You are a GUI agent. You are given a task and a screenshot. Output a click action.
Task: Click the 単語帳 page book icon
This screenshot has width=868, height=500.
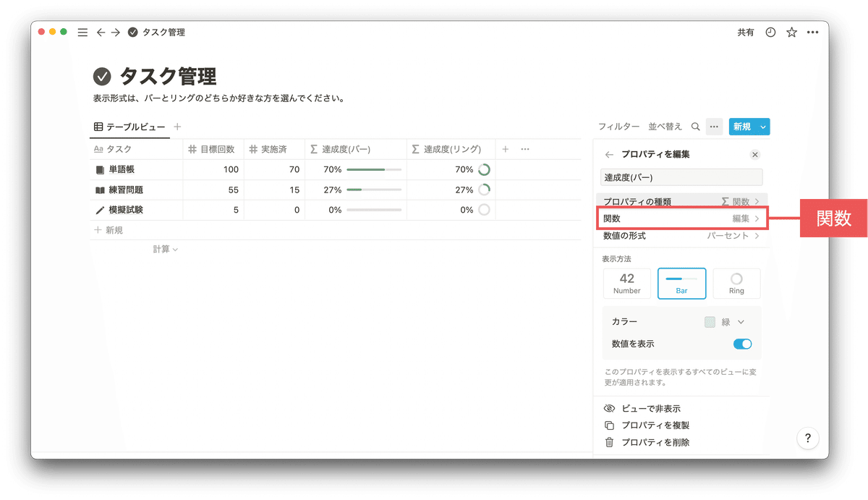[100, 170]
